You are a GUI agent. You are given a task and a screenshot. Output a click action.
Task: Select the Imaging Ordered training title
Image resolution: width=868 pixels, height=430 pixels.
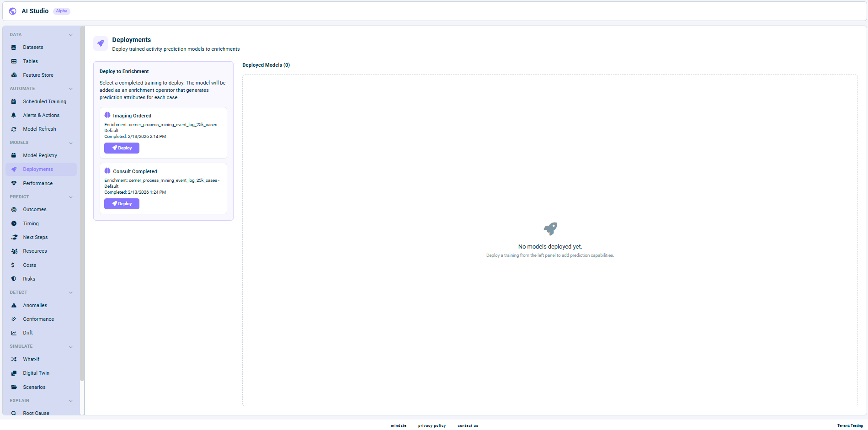132,116
